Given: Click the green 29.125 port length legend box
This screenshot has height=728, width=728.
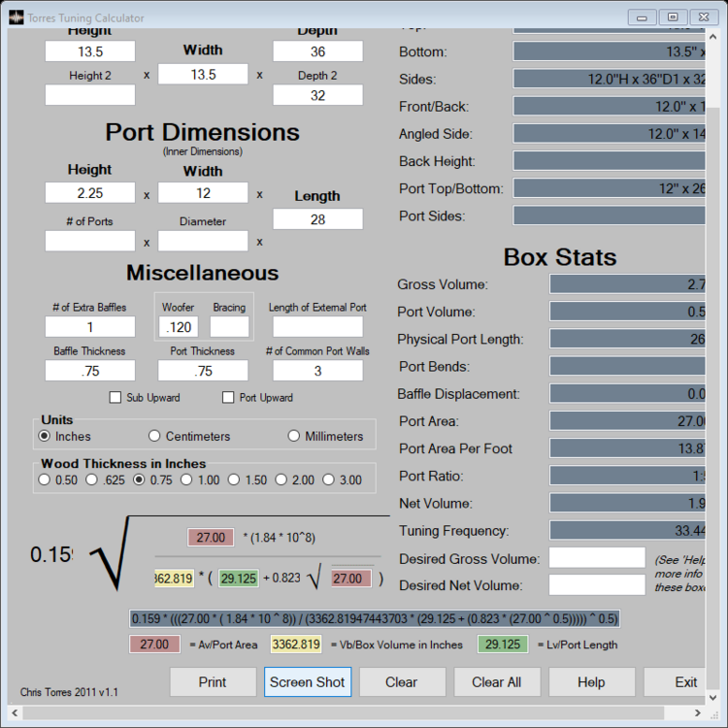Looking at the screenshot, I should [503, 644].
